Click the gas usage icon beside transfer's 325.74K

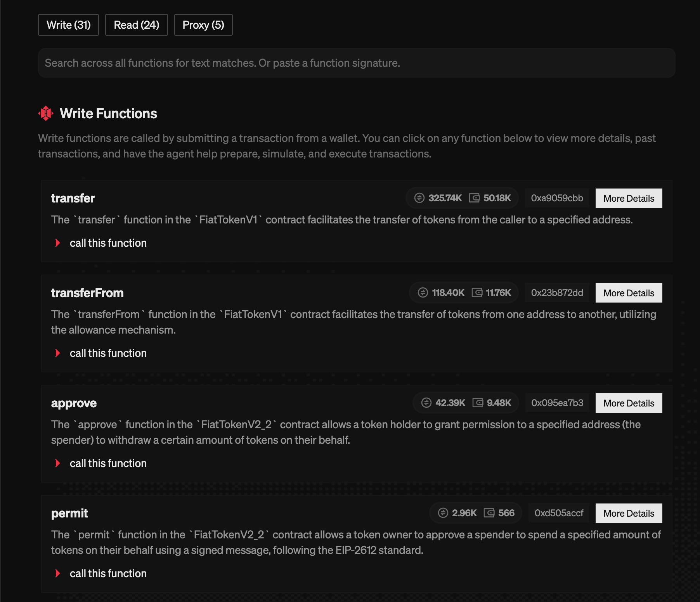click(419, 198)
